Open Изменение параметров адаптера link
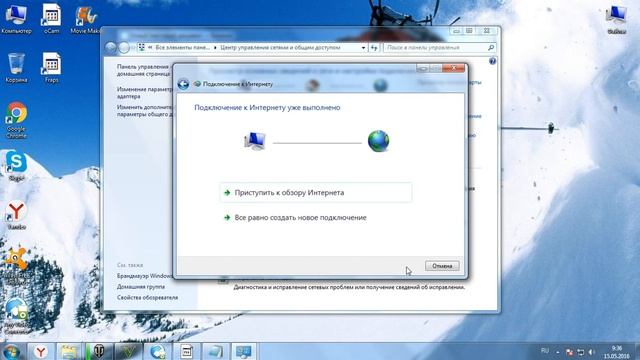Image resolution: width=640 pixels, height=360 pixels. point(145,93)
